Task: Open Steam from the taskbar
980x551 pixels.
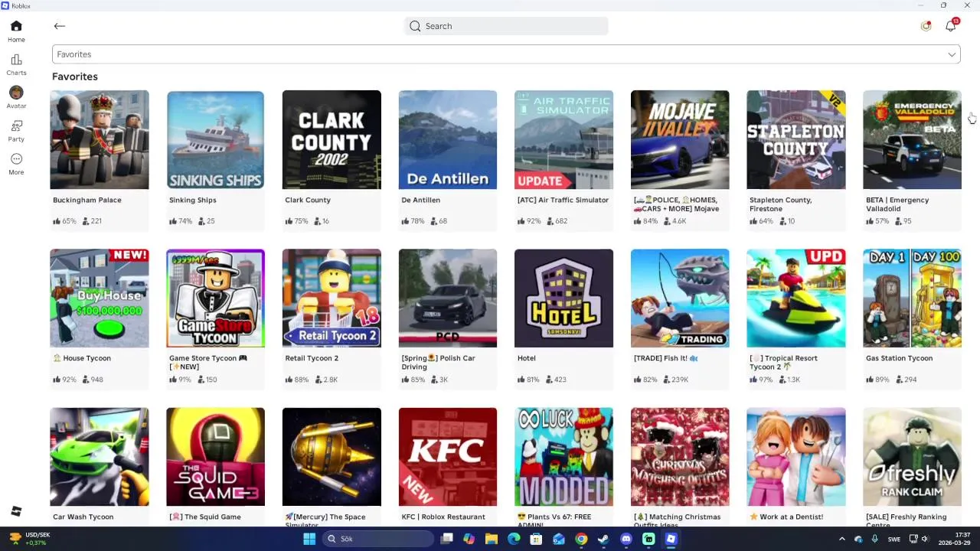Action: [603, 539]
